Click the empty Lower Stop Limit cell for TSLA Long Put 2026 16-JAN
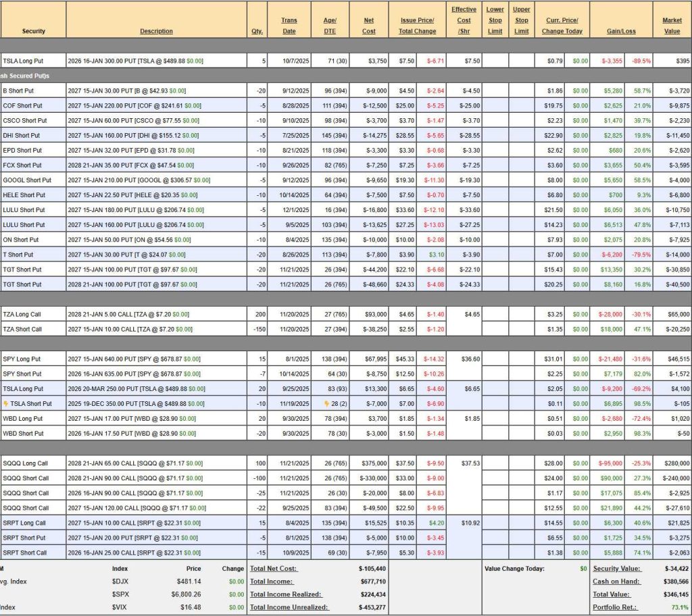This screenshot has height=616, width=692. [x=495, y=61]
